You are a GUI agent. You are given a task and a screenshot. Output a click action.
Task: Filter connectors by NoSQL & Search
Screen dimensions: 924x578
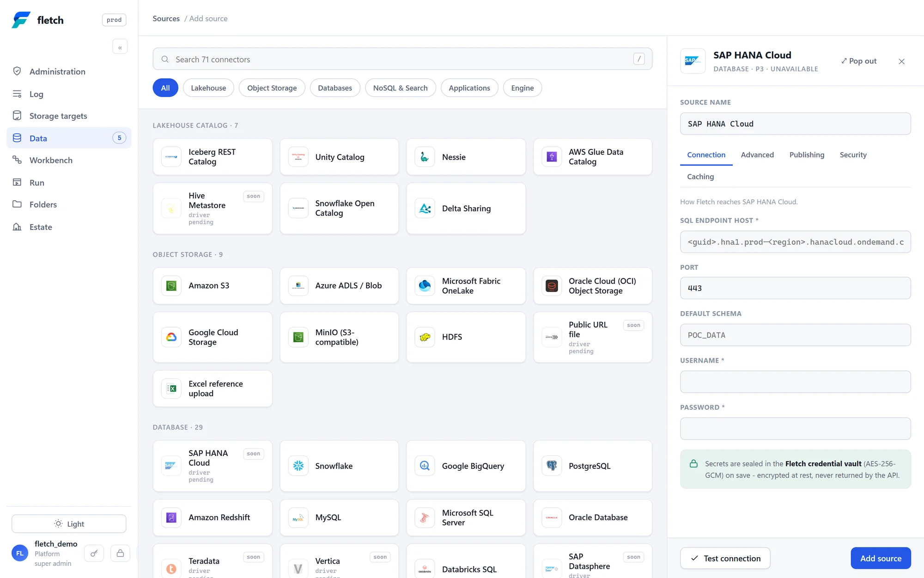[x=400, y=88]
